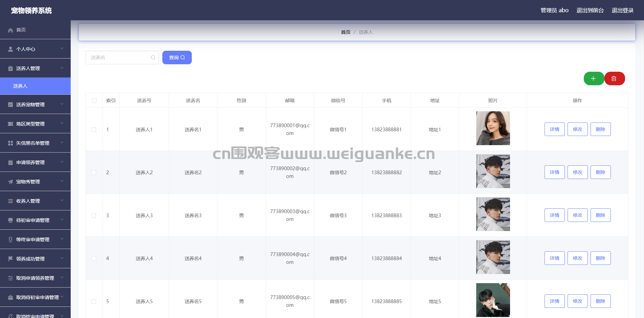Toggle the select-all checkbox in table header
644x318 pixels.
(94, 100)
